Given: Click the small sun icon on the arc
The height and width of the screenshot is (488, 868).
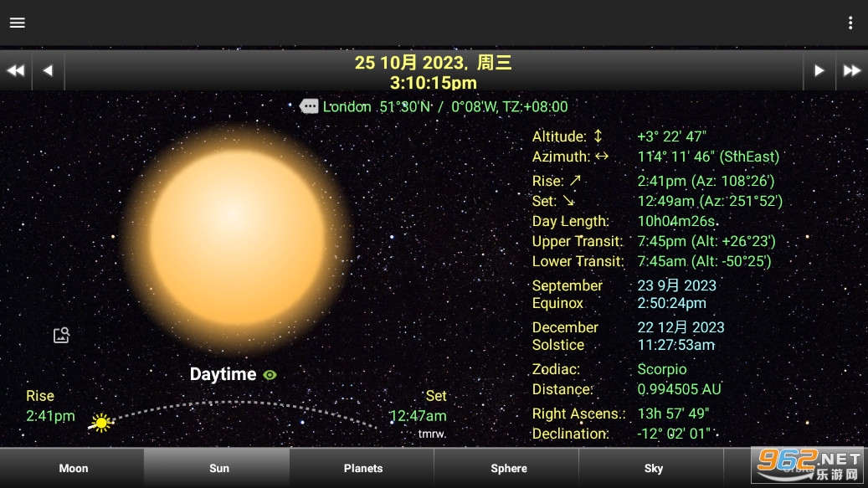Looking at the screenshot, I should tap(101, 423).
